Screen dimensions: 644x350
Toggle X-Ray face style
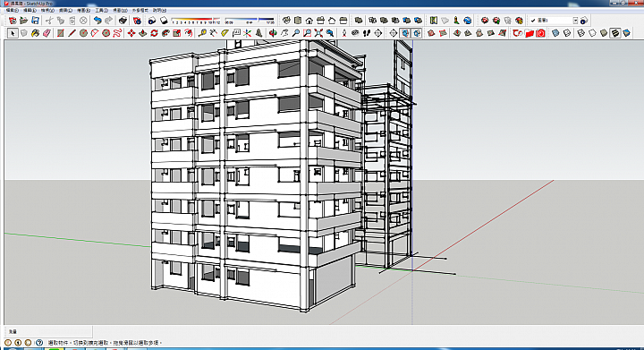click(x=555, y=33)
